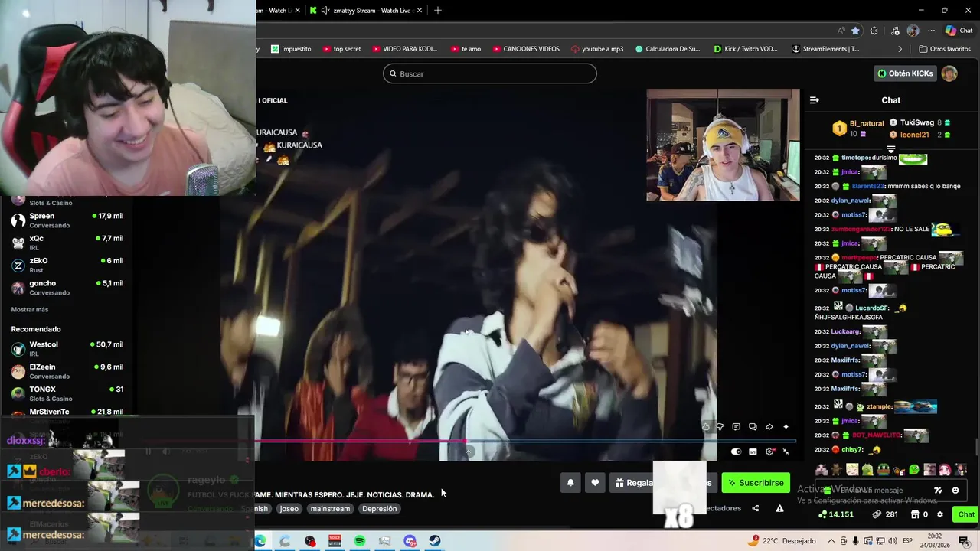Open the double chat bubble icon on video
Screen dimensions: 980x551
[x=753, y=427]
